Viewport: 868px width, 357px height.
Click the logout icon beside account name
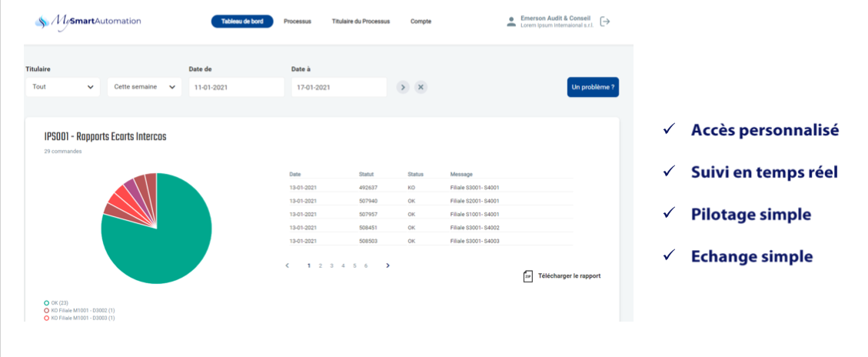[605, 22]
